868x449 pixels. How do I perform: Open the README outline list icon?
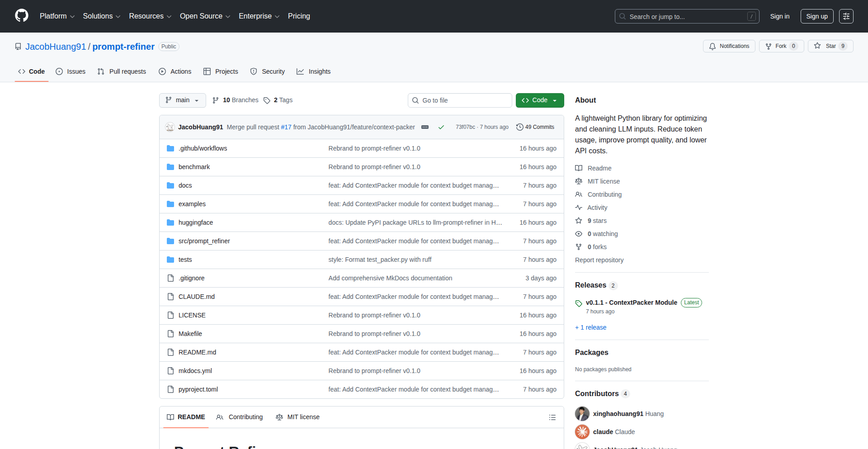552,417
